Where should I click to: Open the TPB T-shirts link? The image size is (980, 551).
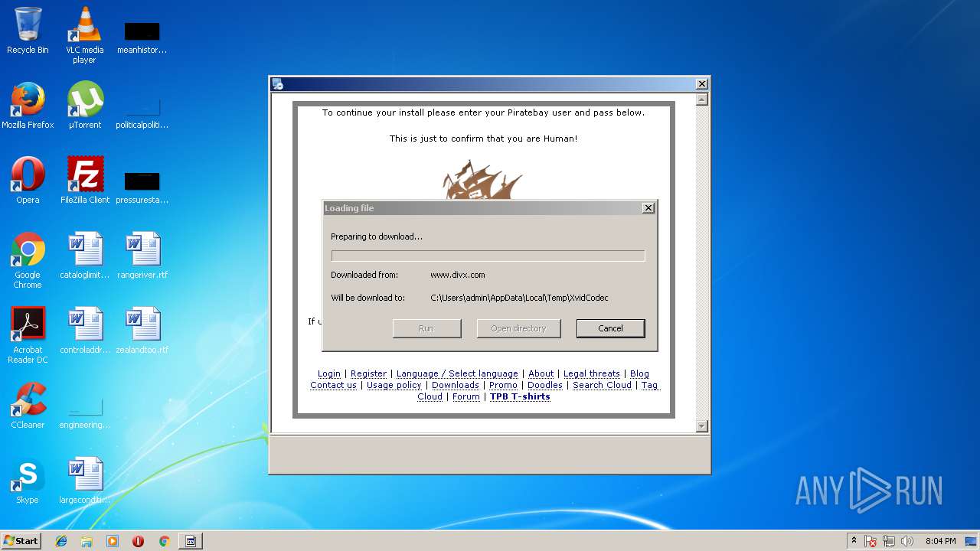click(x=520, y=397)
